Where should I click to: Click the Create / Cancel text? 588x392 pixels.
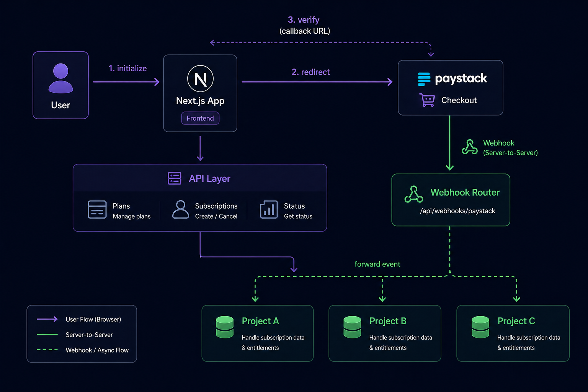[x=216, y=216]
